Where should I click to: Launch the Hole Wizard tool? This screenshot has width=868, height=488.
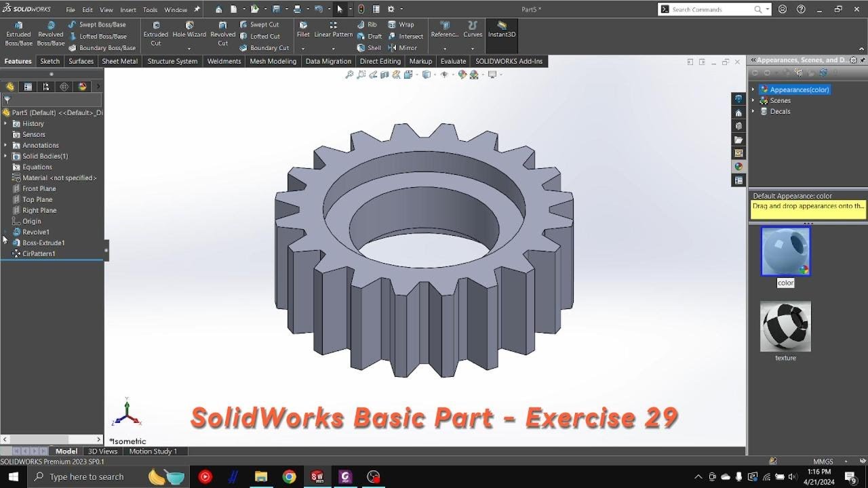click(189, 30)
